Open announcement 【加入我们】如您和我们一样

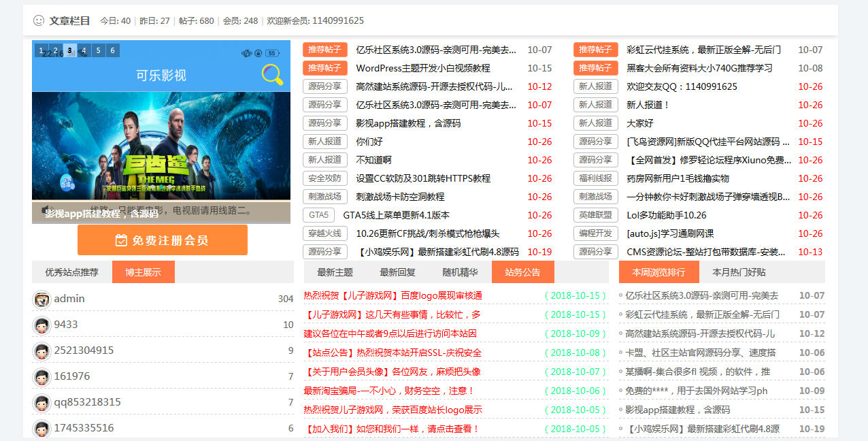coord(392,429)
